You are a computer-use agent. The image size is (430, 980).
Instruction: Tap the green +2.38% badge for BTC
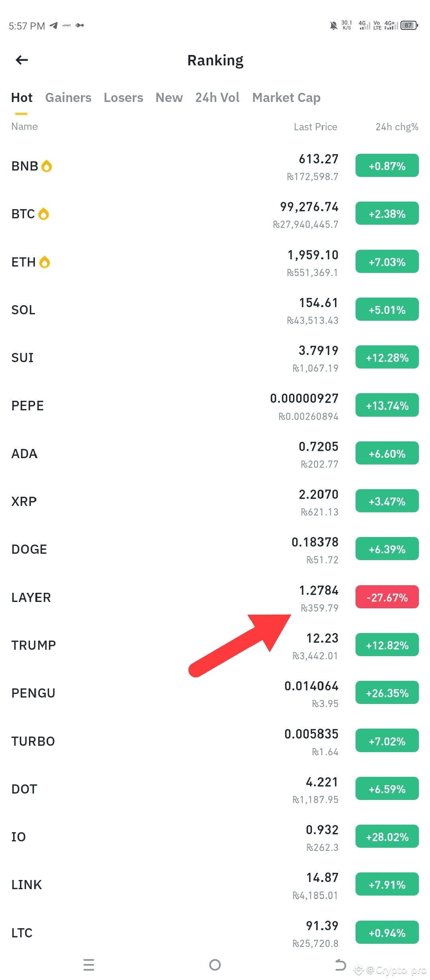387,214
